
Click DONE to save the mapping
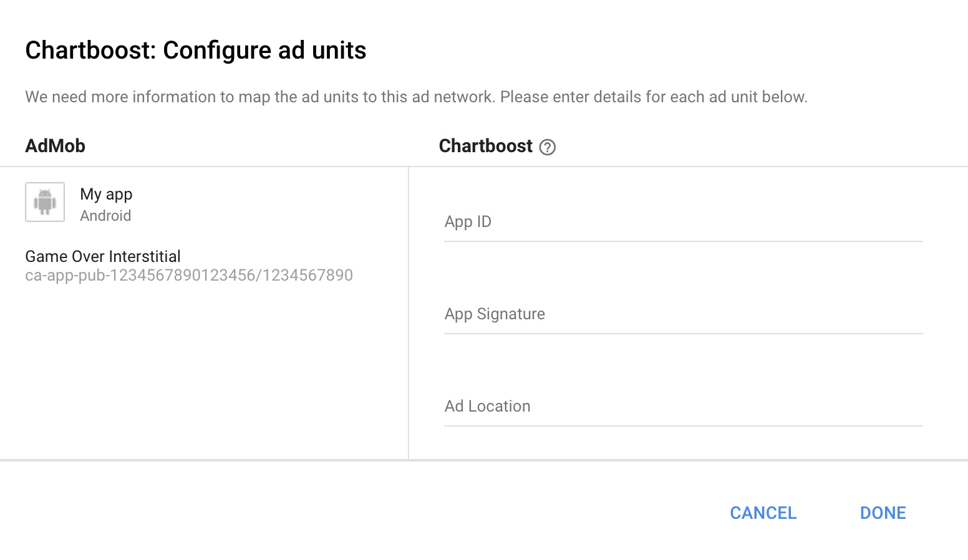click(x=883, y=513)
